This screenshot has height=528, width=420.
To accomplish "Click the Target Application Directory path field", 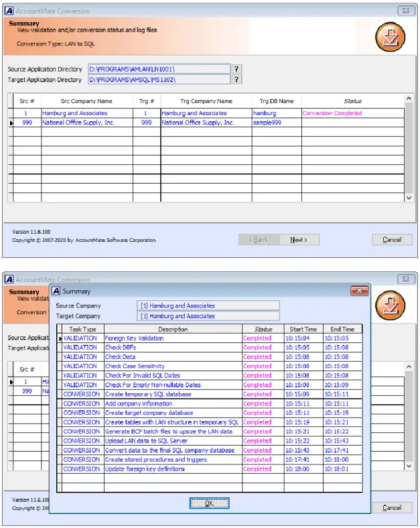I will 159,80.
